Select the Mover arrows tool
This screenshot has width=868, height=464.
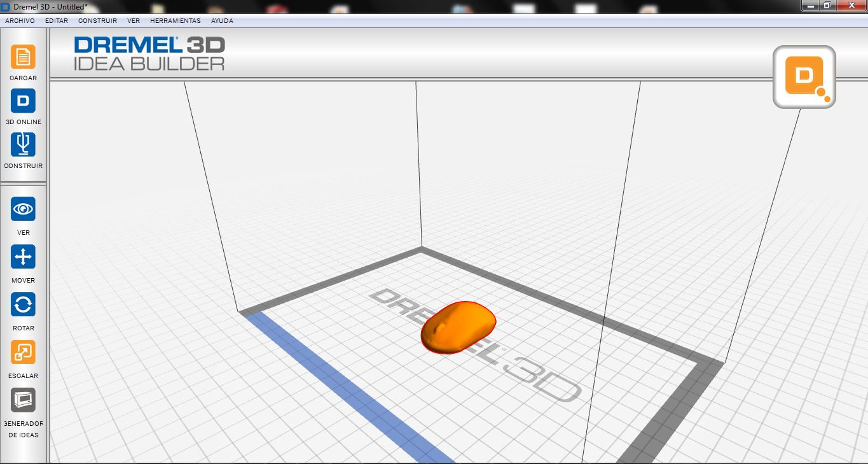tap(23, 257)
